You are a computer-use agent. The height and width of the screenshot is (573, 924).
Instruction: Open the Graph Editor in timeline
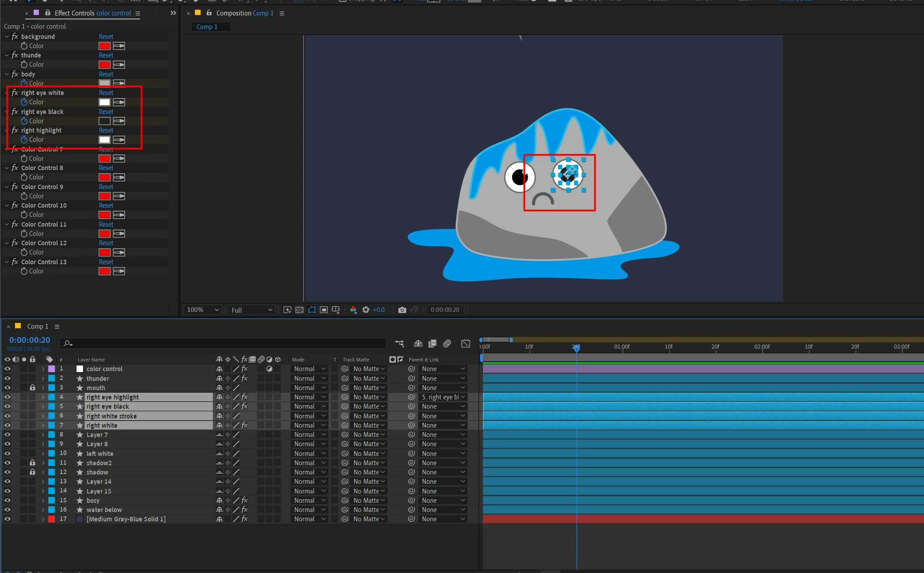tap(465, 343)
